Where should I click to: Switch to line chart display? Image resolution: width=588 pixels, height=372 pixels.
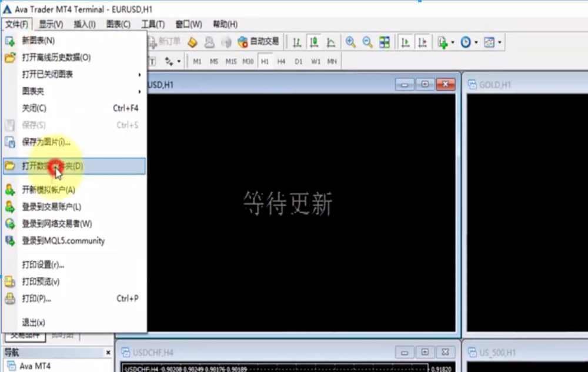coord(330,42)
